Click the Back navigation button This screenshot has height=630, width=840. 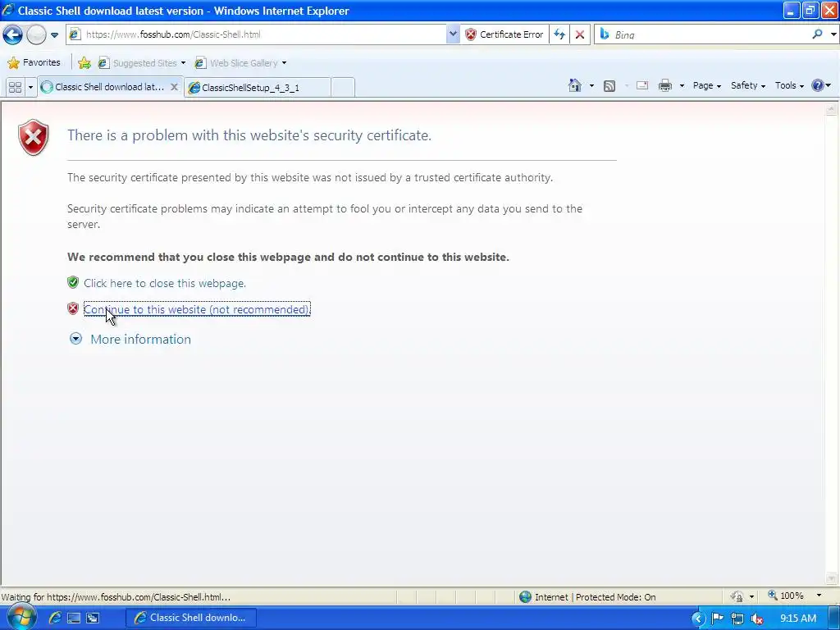coord(13,34)
